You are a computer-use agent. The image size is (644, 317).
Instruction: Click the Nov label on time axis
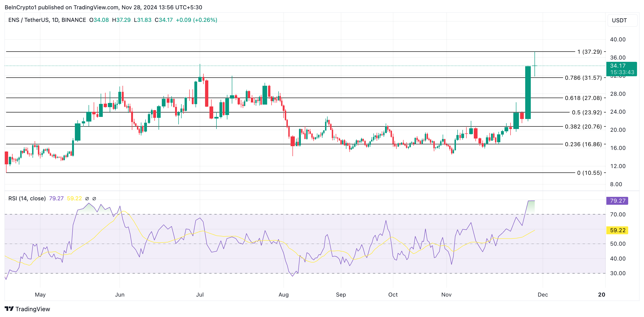coord(446,294)
